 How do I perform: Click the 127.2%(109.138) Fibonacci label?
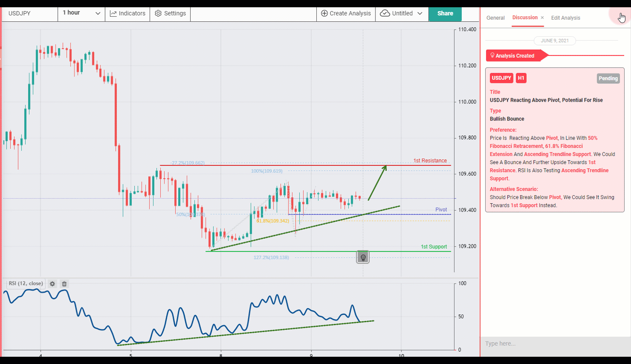point(271,258)
